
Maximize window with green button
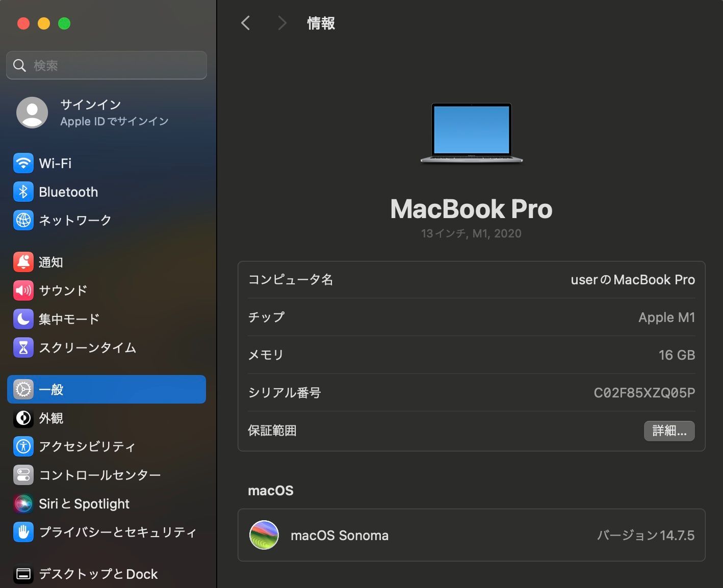point(64,23)
